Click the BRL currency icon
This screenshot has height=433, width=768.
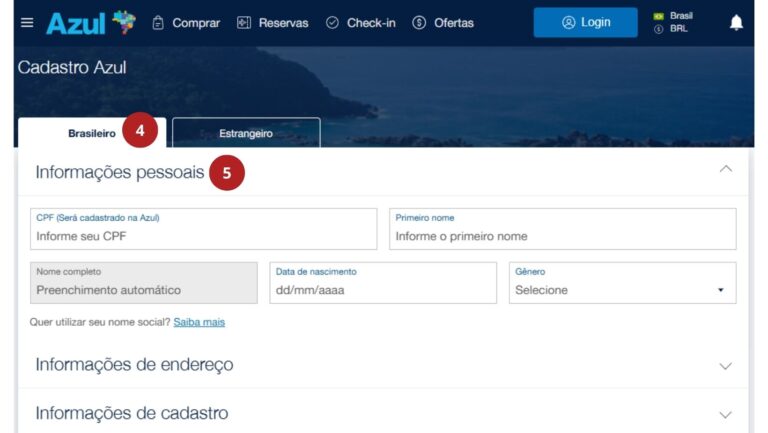[x=658, y=29]
